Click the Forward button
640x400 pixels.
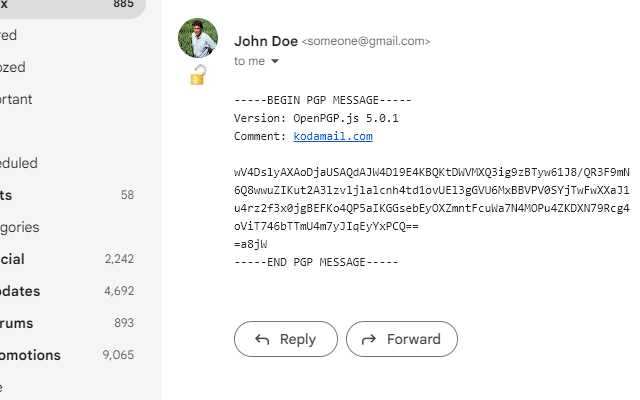(402, 339)
